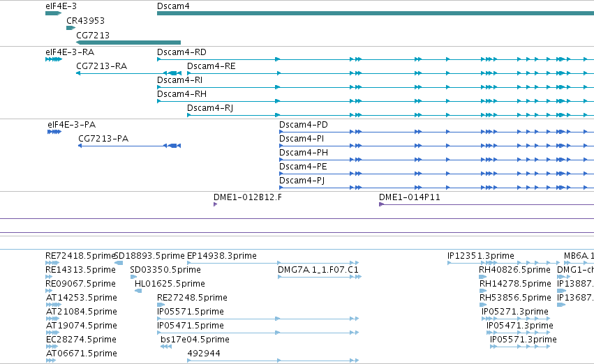Click the eIF4E-3-PA blue exon glyph
Viewport: 594px width, 364px height.
54,132
